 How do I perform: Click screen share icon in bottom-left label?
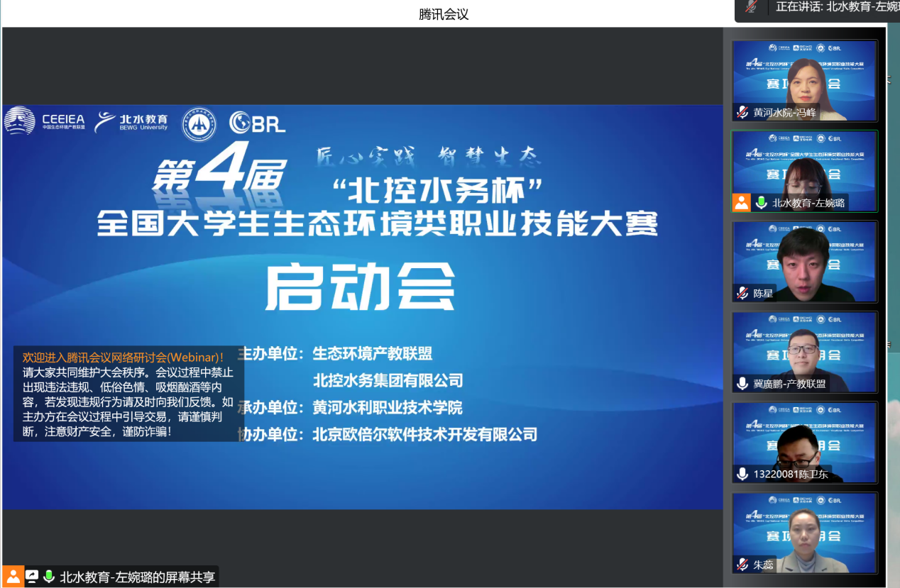pyautogui.click(x=32, y=577)
